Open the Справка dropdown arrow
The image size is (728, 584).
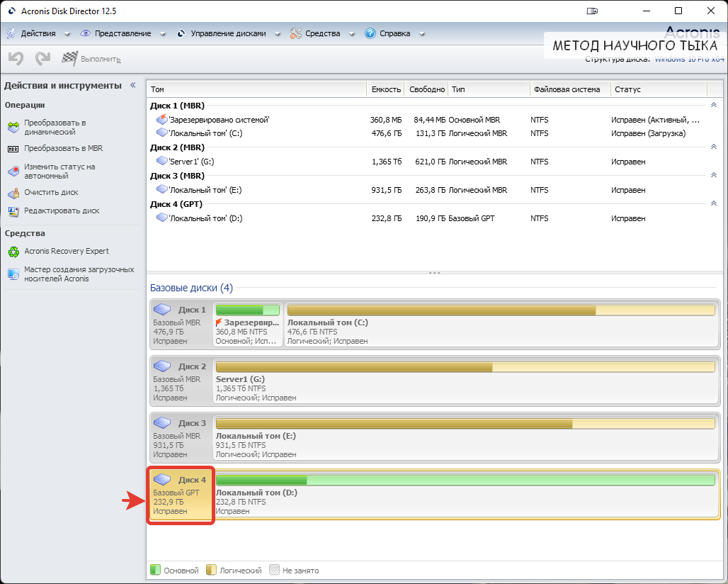click(x=421, y=34)
